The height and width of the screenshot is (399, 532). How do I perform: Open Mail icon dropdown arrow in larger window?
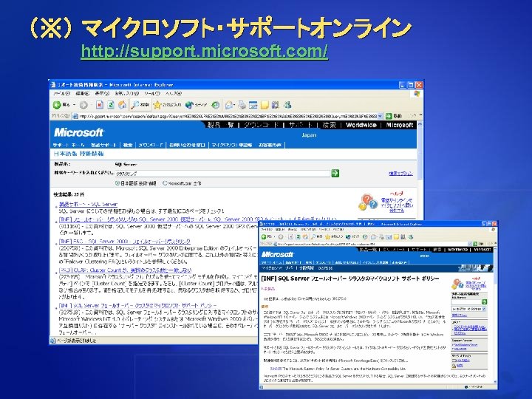point(234,105)
